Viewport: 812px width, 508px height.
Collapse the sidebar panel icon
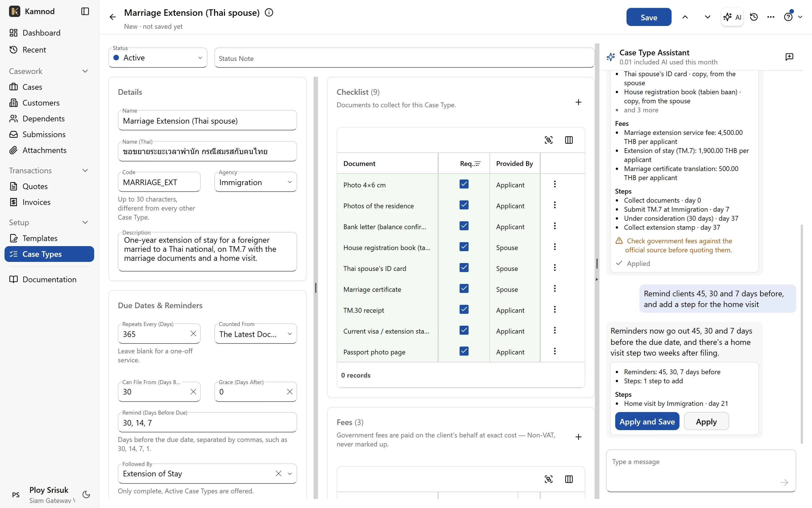(85, 11)
